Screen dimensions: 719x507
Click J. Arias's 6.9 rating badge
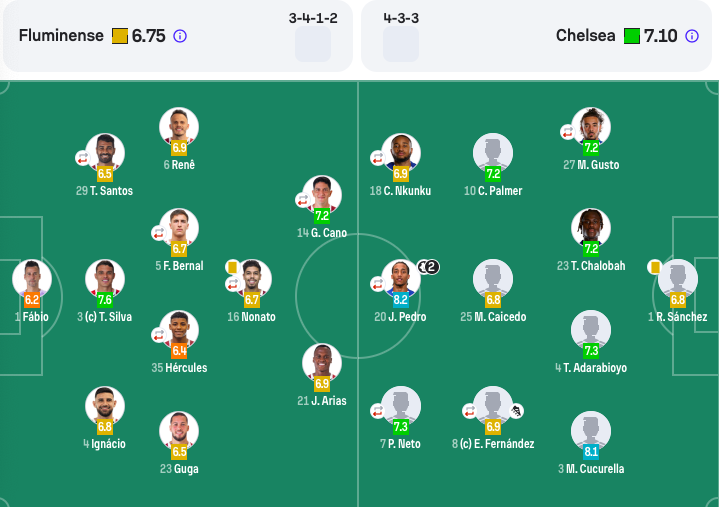tap(322, 384)
